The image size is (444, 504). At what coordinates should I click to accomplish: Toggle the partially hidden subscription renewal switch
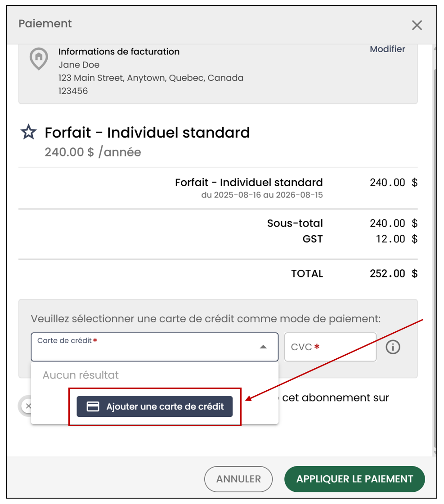(25, 406)
